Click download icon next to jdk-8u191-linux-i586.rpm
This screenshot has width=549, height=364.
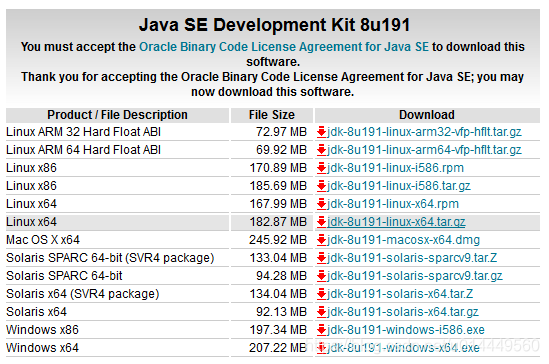tap(321, 168)
